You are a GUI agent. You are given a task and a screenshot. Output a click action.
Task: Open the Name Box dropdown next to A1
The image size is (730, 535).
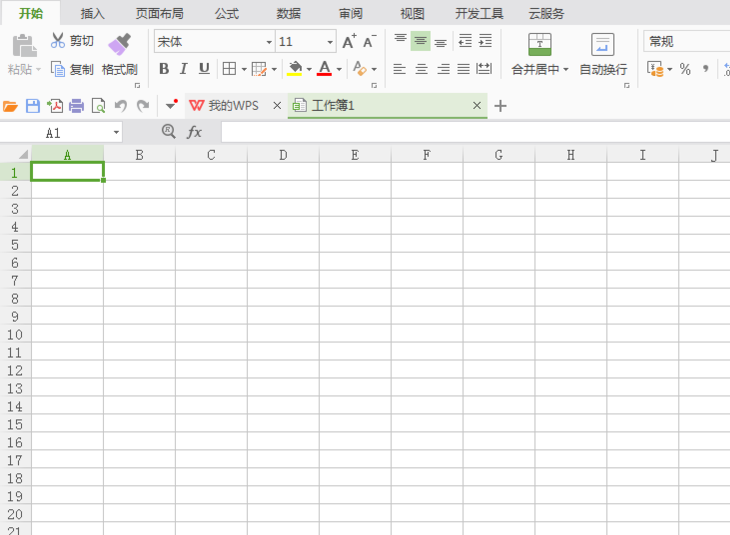116,132
